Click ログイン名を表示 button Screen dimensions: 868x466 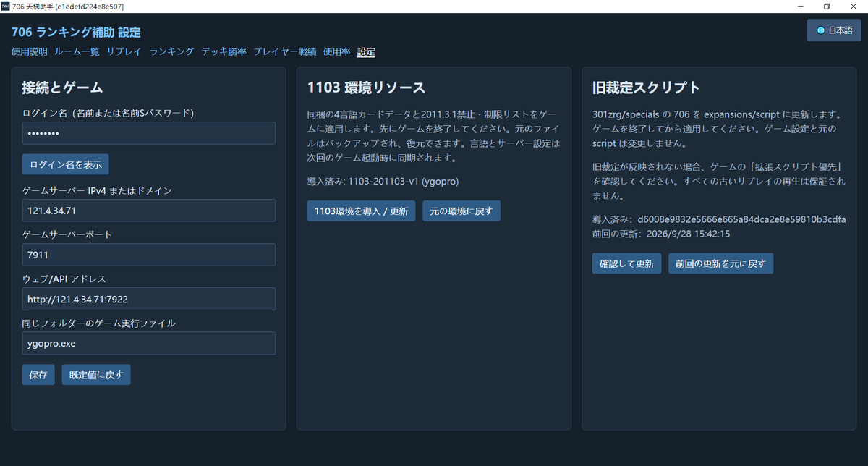[x=66, y=164]
